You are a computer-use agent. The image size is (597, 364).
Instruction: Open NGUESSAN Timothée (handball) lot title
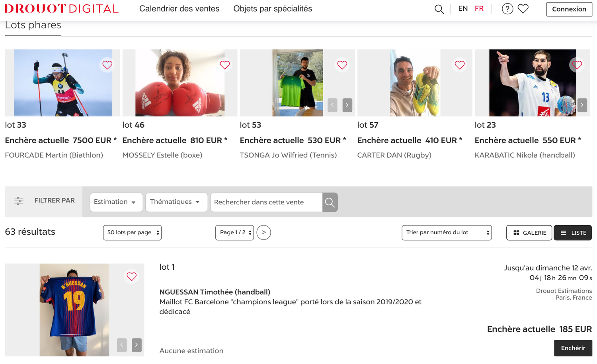(215, 292)
